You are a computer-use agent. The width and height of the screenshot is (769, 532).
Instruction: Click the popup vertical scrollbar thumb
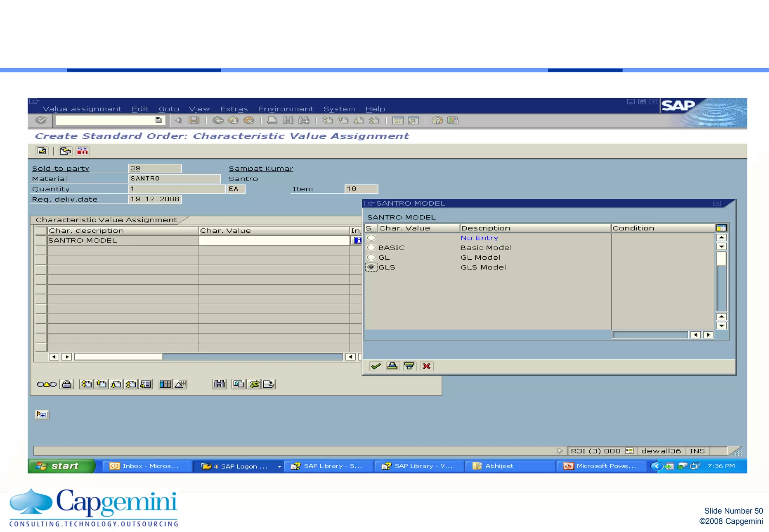click(x=721, y=259)
